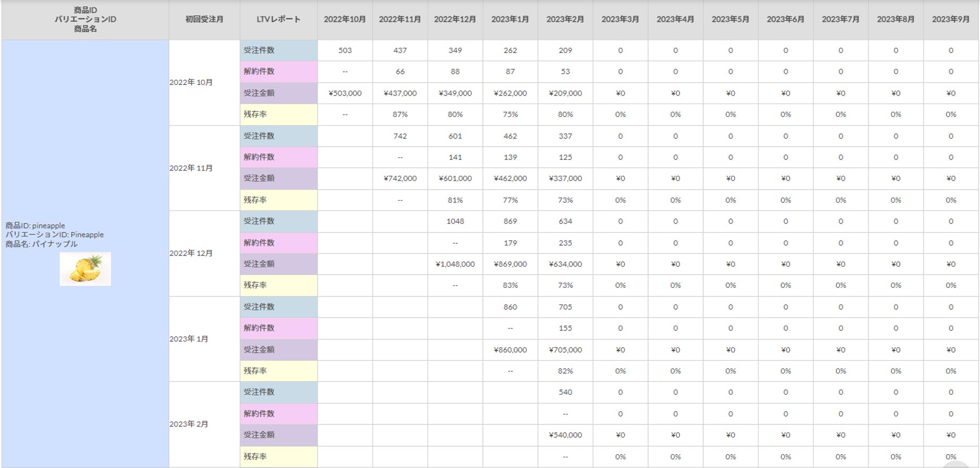
Task: Click order amount ¥1,048,000
Action: [455, 264]
